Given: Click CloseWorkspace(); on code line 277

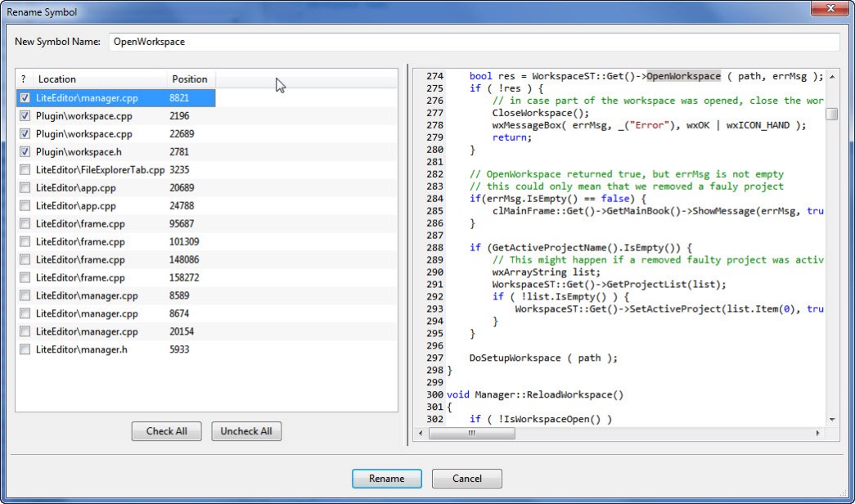Looking at the screenshot, I should tap(541, 113).
